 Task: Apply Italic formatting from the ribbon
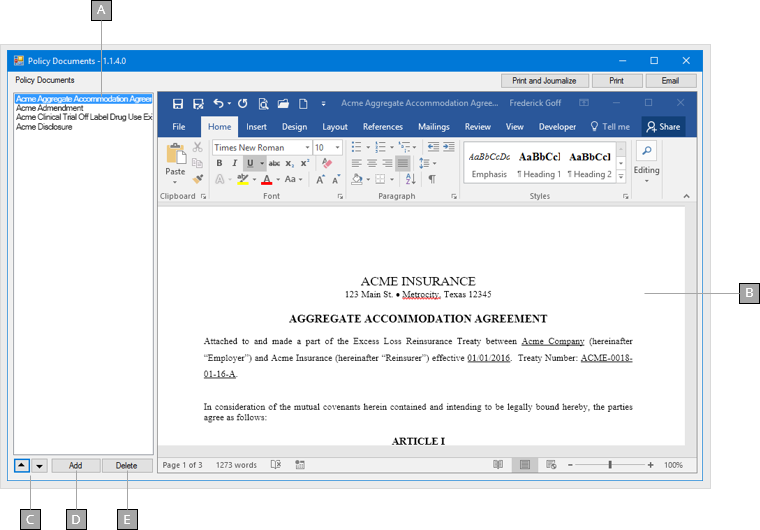pos(234,163)
